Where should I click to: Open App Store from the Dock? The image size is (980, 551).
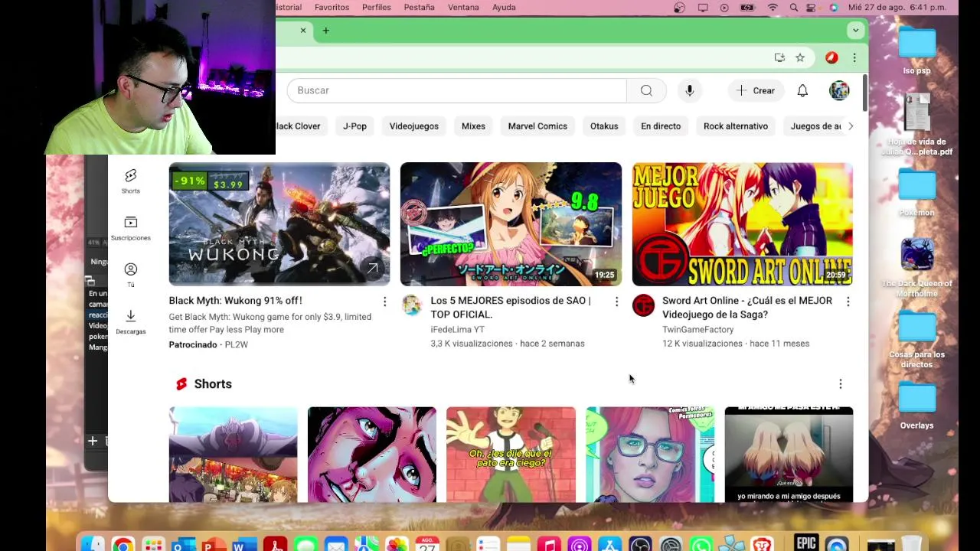pos(610,544)
